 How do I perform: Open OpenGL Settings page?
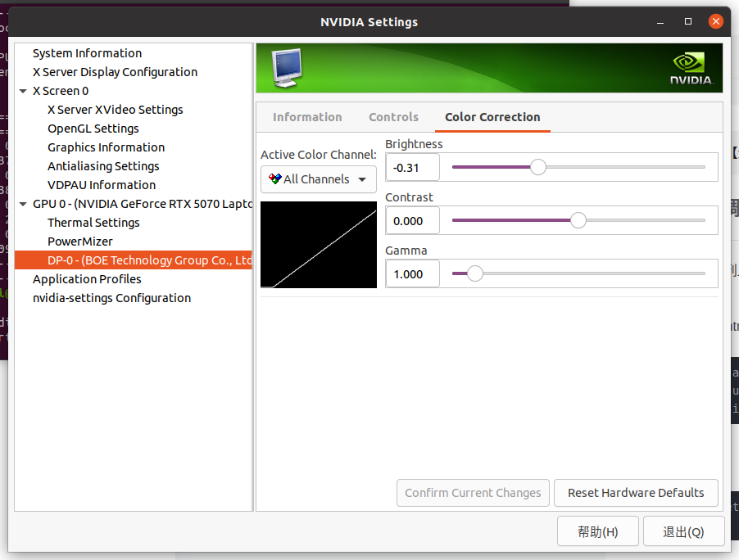click(93, 129)
